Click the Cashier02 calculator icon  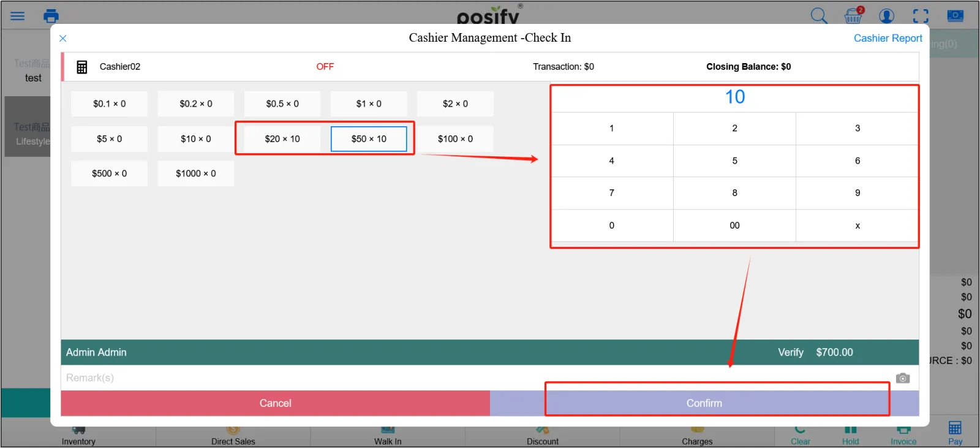pos(82,67)
